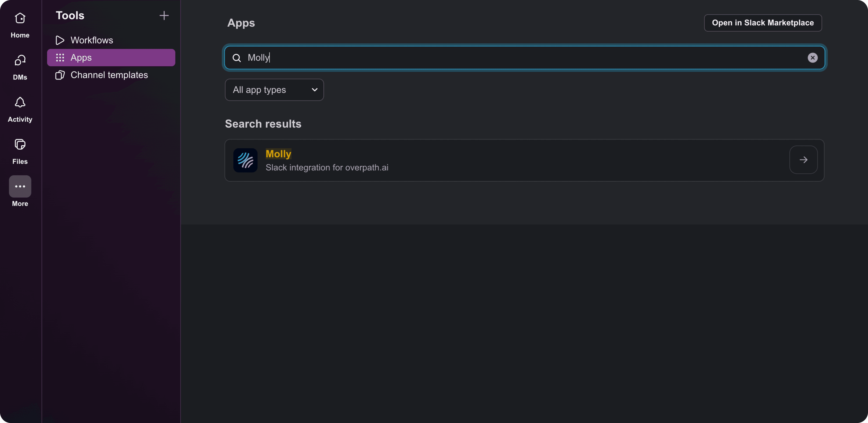Focus the apps search input field

coord(505,58)
